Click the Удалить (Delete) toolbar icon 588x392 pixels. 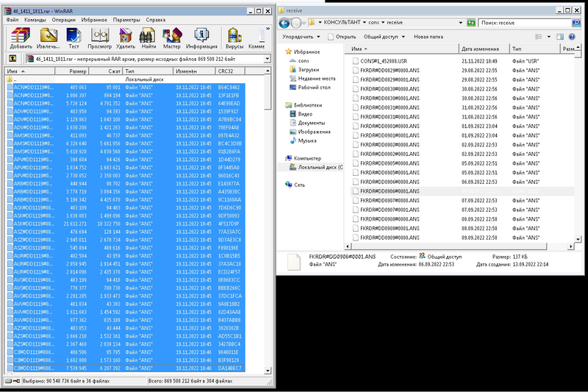(125, 38)
